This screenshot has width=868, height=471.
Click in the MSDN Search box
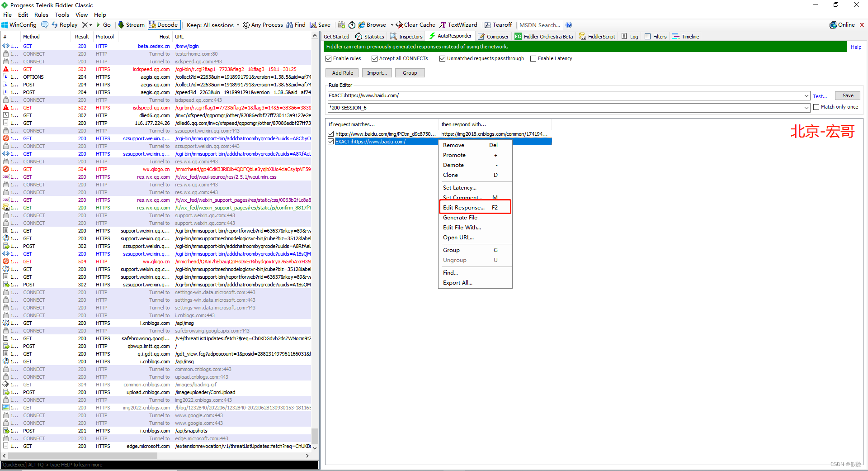pos(540,25)
